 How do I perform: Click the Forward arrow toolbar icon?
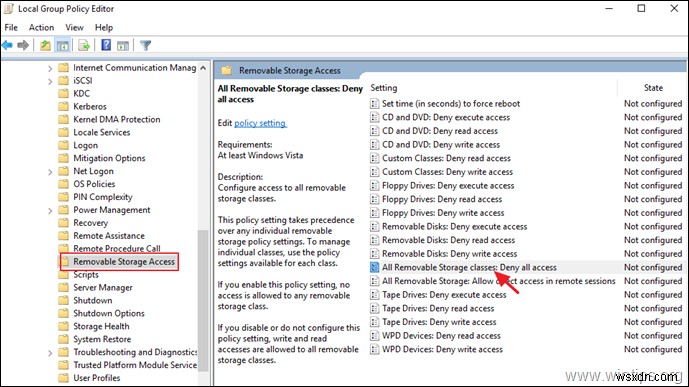[x=23, y=45]
